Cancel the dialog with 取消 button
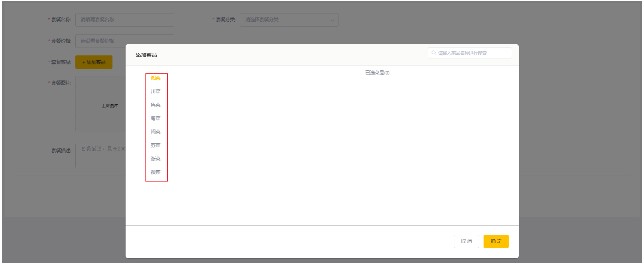This screenshot has width=644, height=265. point(466,241)
